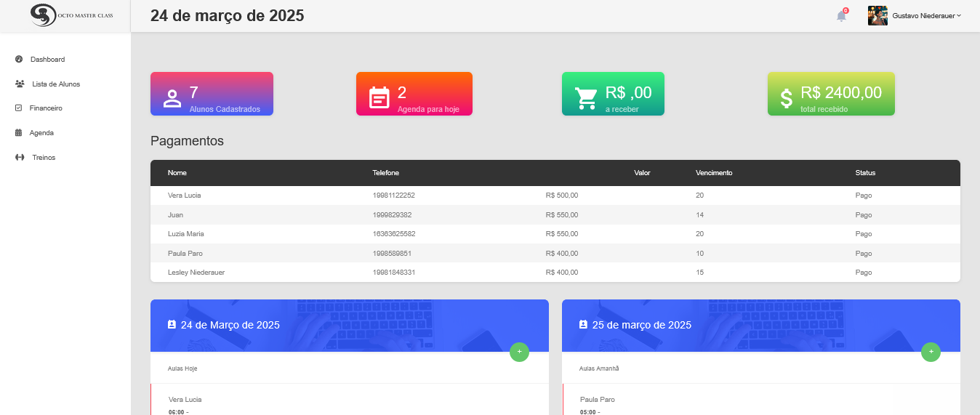Click the vencimento 15 cell for Lesley Niederauer
Screen dimensions: 980x415
(x=699, y=273)
